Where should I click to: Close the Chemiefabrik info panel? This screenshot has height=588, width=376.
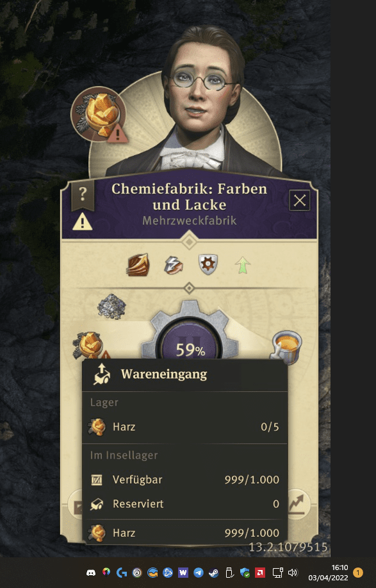point(300,200)
